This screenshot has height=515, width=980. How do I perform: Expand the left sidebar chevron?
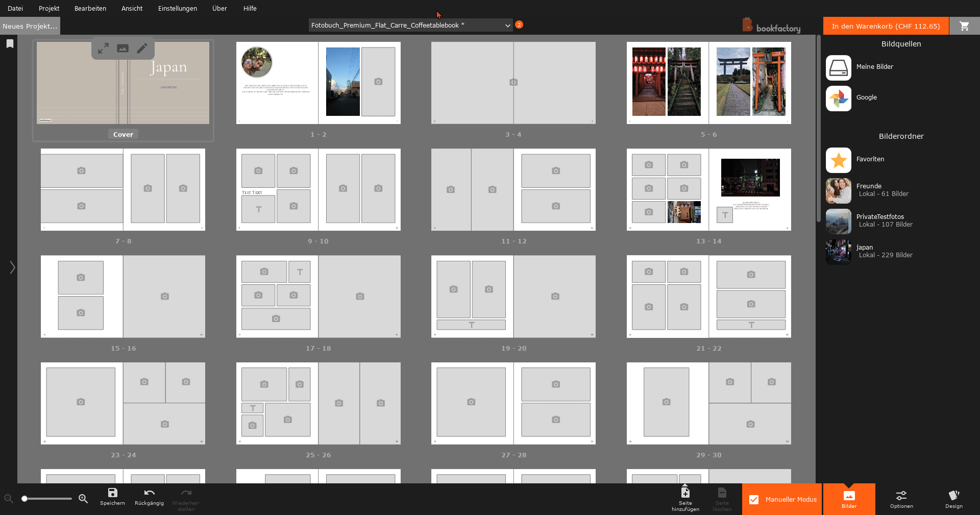(x=12, y=267)
